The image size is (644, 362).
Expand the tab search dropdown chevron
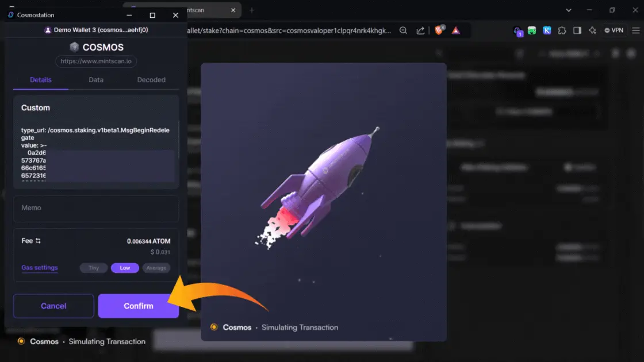pyautogui.click(x=569, y=10)
